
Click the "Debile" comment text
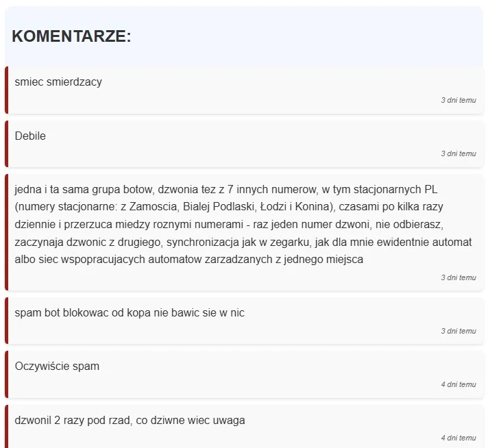[30, 136]
